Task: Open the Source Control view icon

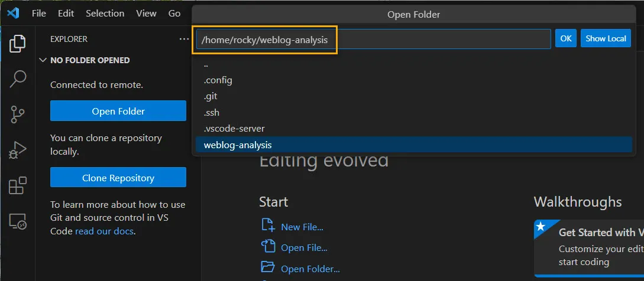Action: [x=18, y=114]
